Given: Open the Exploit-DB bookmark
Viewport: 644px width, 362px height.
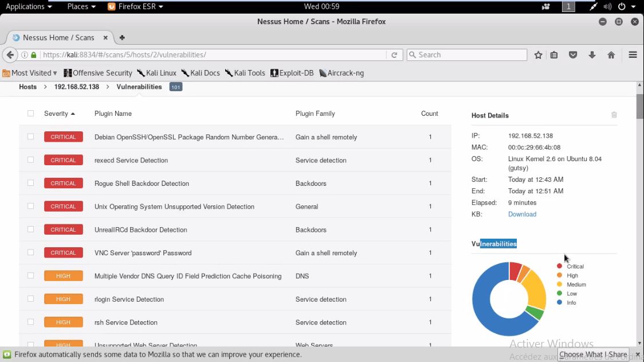Looking at the screenshot, I should (x=292, y=73).
